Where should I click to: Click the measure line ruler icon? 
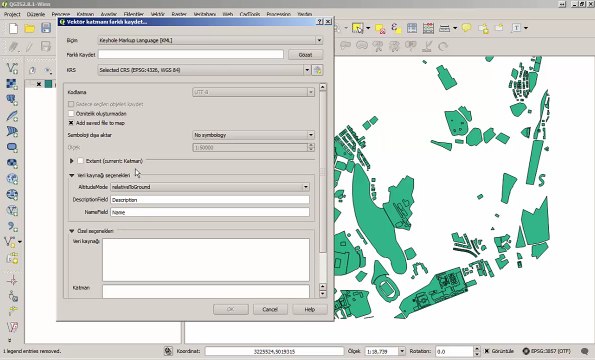click(444, 28)
